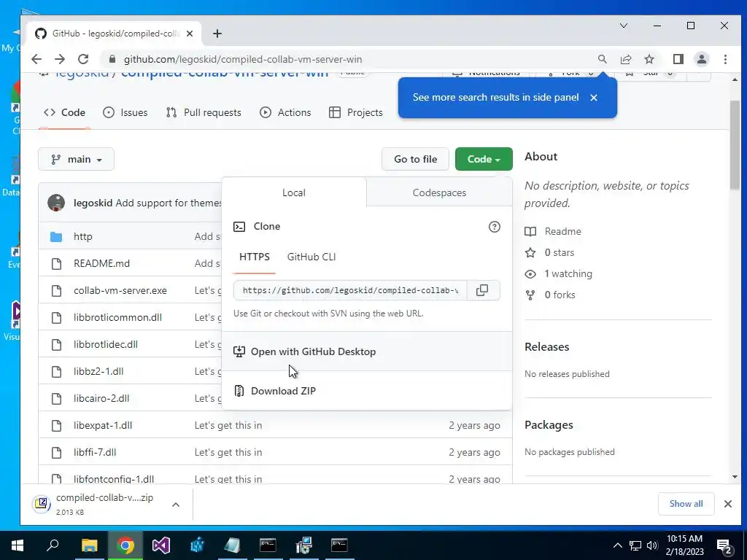The height and width of the screenshot is (560, 747).
Task: Click legoskid commit author avatar
Action: 56,203
